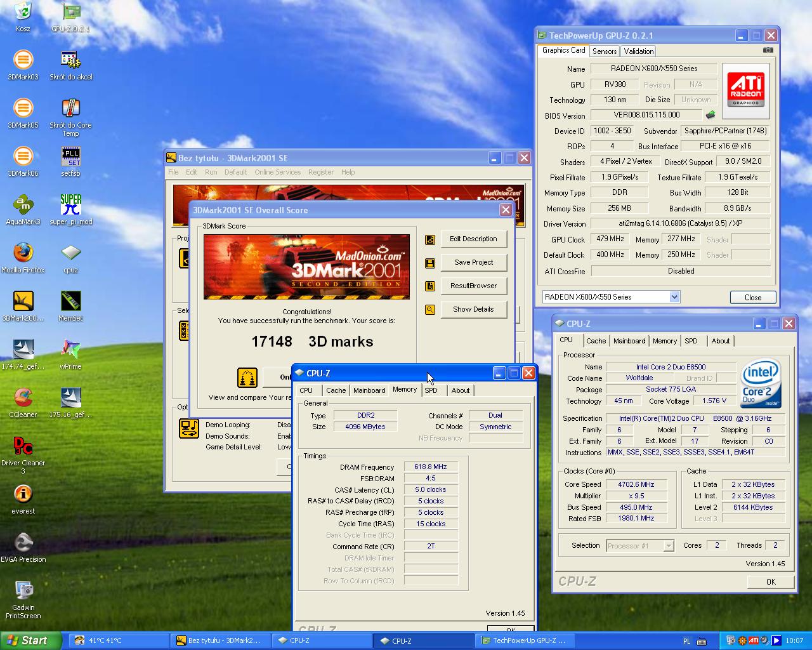Open the Kosz recycle bin icon
812x650 pixels.
click(x=23, y=17)
